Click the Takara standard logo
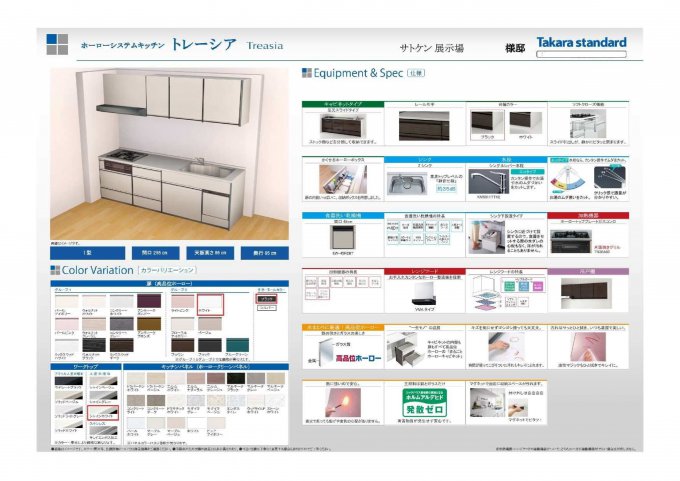 581,42
